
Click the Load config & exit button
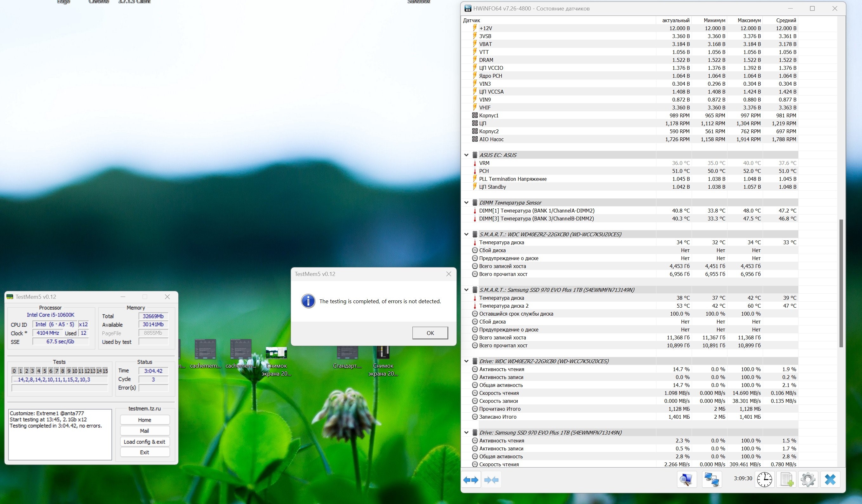[145, 442]
